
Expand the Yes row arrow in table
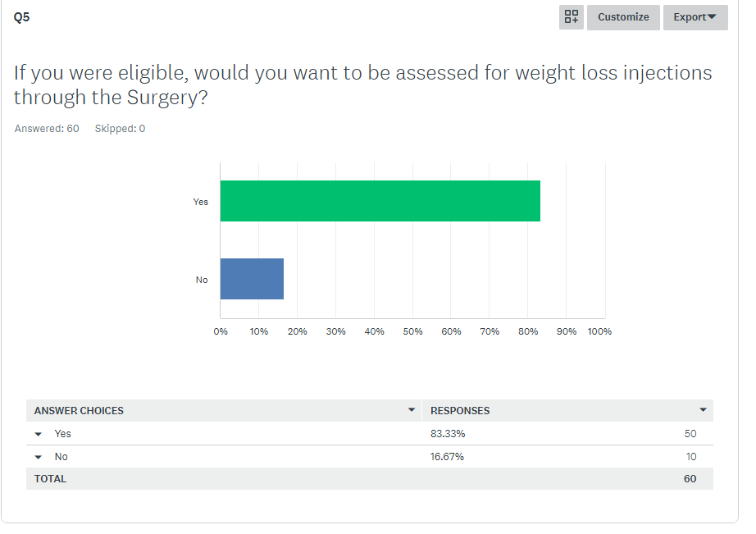point(39,434)
